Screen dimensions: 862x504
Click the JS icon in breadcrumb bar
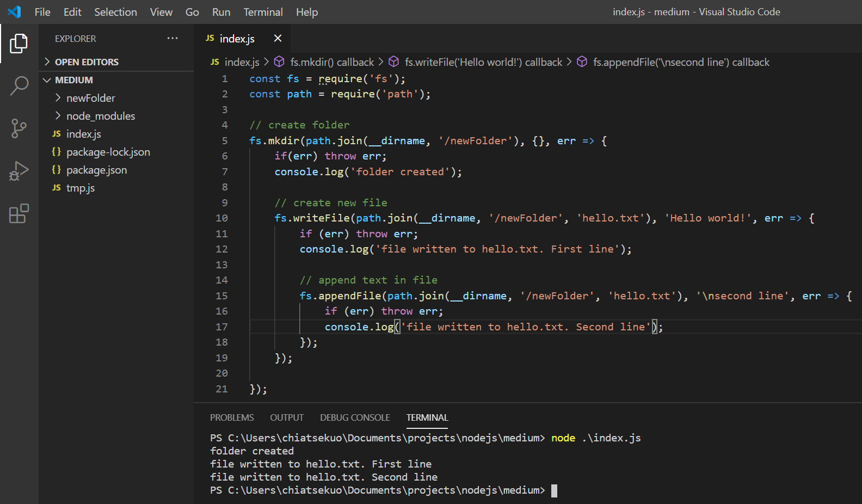click(x=215, y=62)
